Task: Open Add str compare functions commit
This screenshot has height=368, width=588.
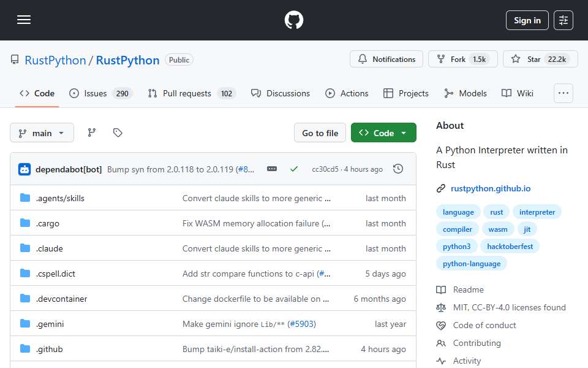Action: [x=249, y=274]
